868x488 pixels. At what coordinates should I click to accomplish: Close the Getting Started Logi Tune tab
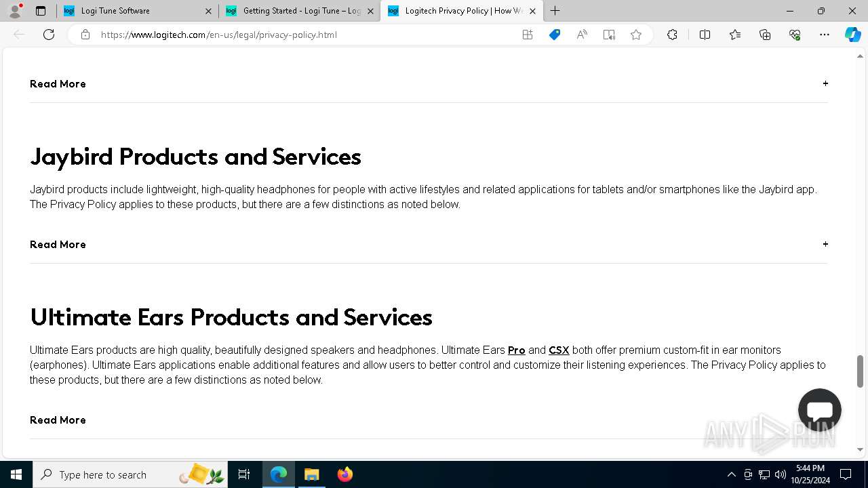point(370,11)
